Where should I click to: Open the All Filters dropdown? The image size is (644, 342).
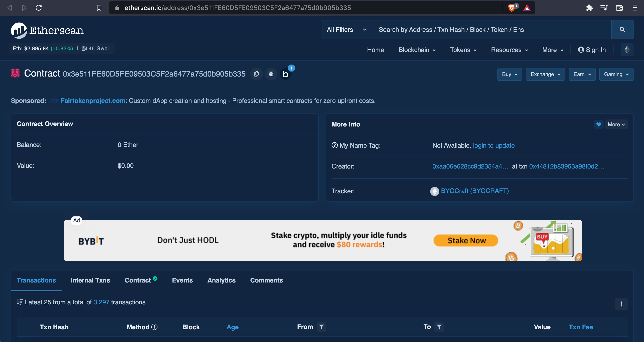tap(348, 30)
